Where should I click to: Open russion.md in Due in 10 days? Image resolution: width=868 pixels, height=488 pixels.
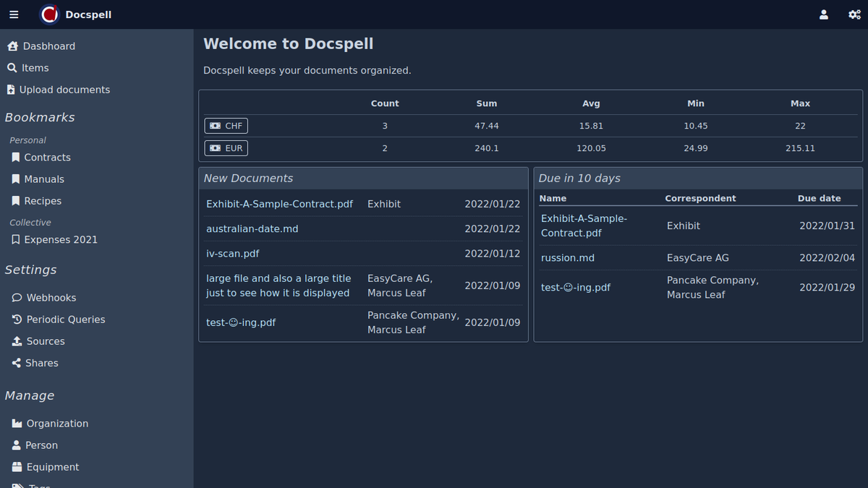567,258
